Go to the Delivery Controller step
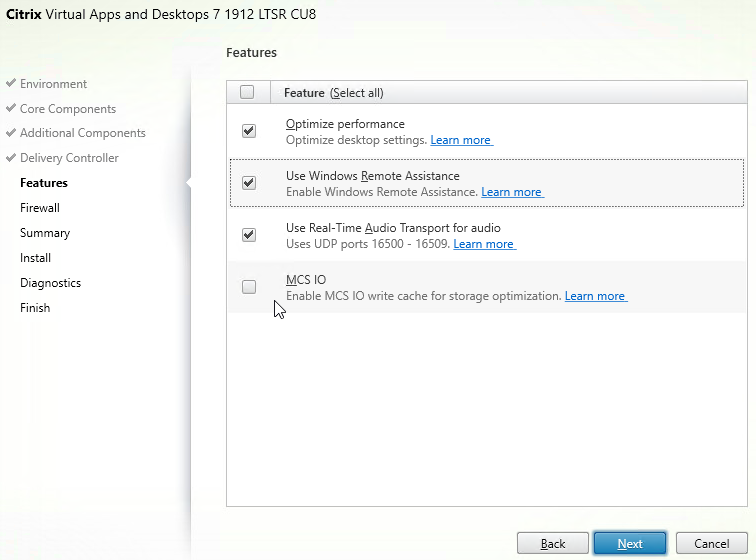This screenshot has height=560, width=756. 69,158
